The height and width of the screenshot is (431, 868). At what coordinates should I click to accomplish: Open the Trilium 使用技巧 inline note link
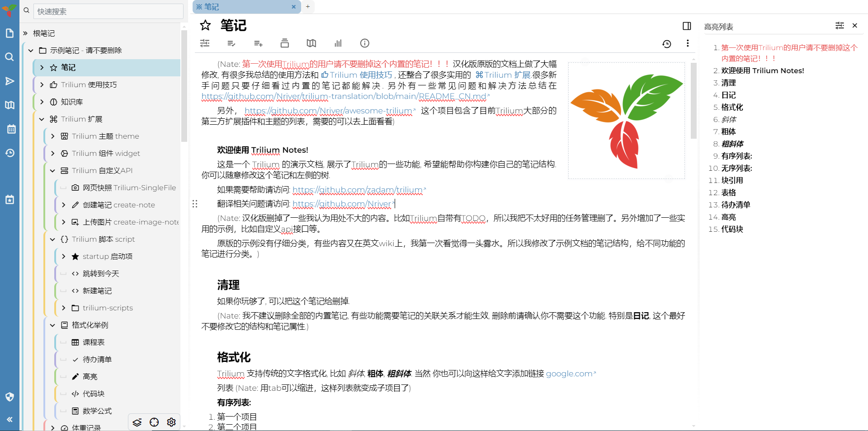click(x=357, y=75)
